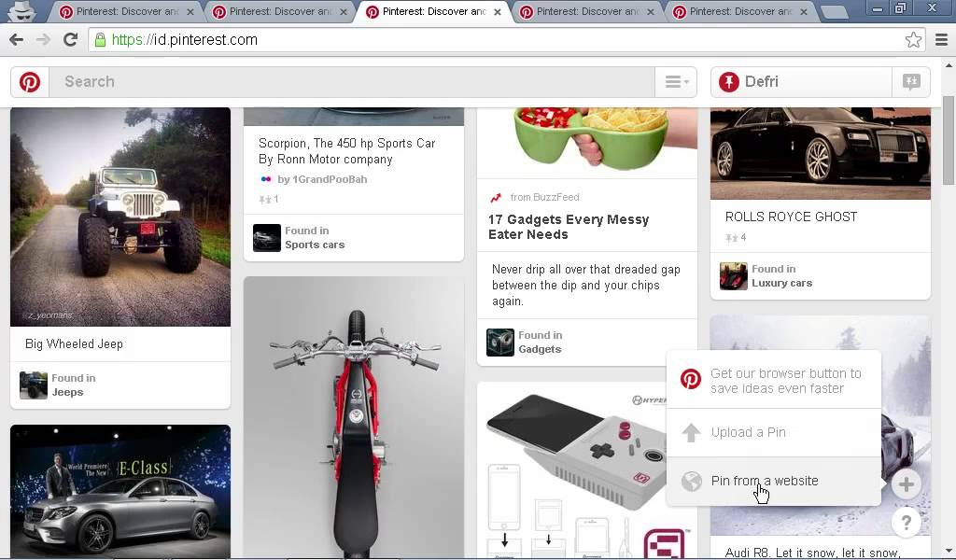Open the categories menu button in search bar
956x560 pixels.
(x=676, y=81)
